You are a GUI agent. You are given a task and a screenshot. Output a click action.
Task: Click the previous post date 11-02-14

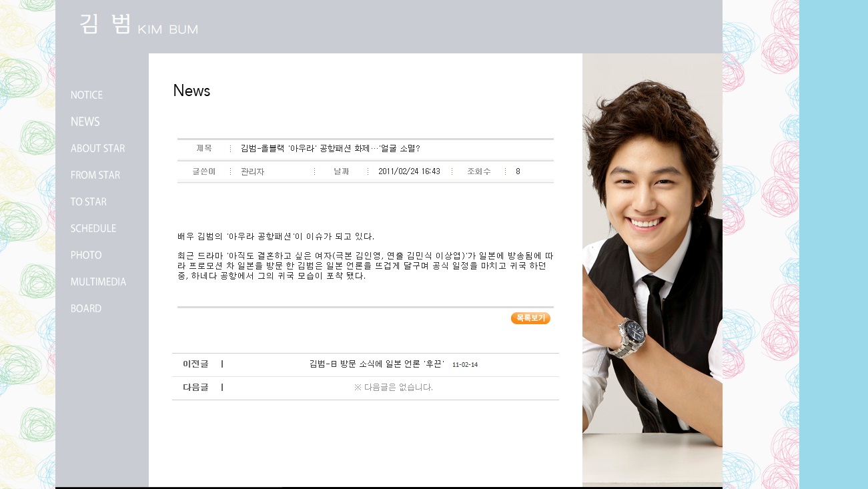click(465, 365)
